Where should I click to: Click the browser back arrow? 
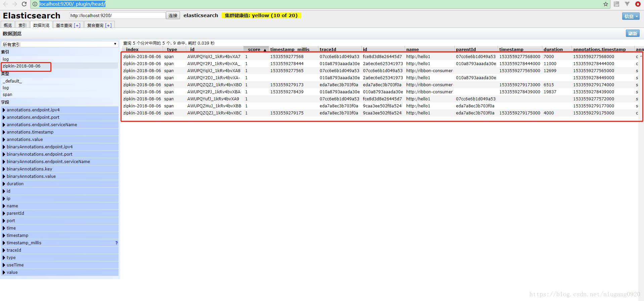click(x=5, y=4)
